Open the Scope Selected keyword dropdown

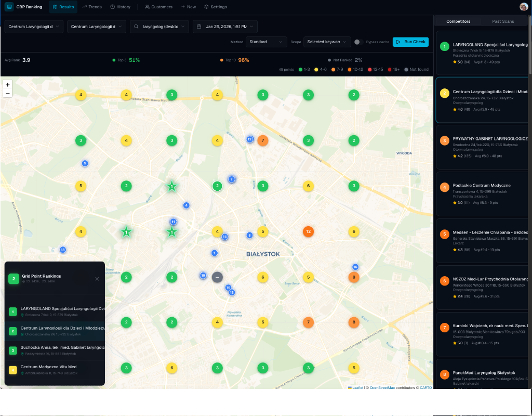pos(327,42)
